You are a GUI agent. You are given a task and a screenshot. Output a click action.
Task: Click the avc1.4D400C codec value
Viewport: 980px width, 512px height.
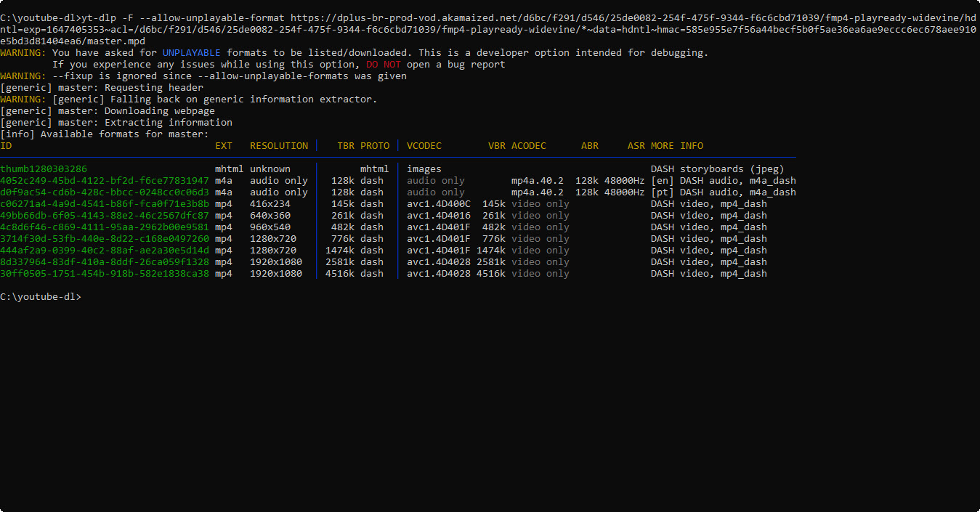[x=439, y=204]
